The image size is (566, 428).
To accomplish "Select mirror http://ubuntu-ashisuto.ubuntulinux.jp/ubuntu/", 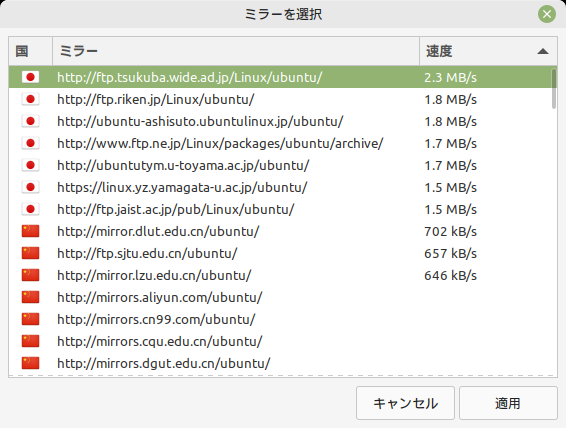I will [283, 121].
